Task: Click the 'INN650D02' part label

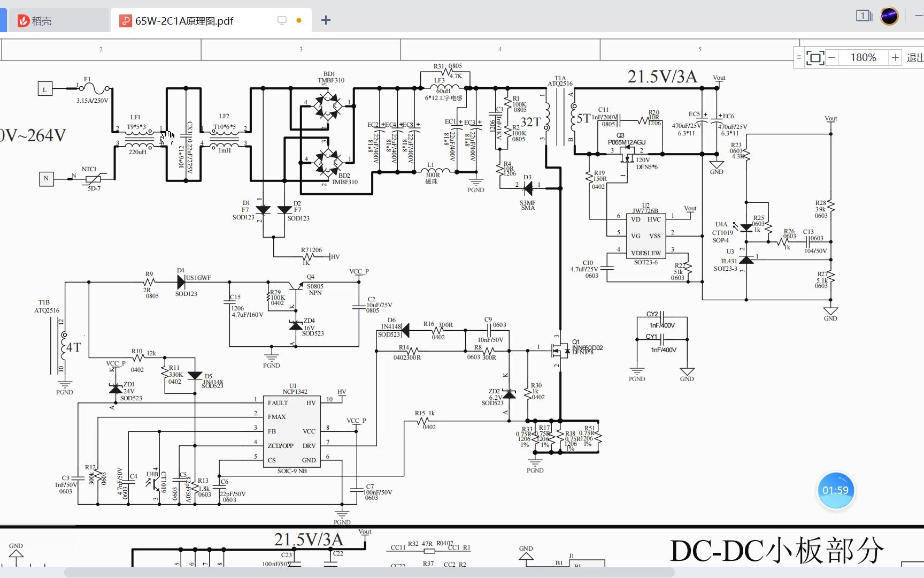Action: pyautogui.click(x=588, y=348)
